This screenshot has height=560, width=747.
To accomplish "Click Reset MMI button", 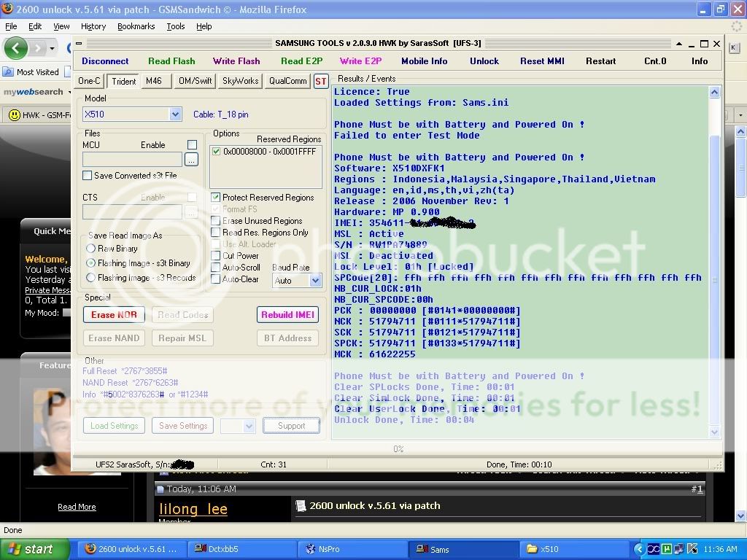I will [x=542, y=61].
